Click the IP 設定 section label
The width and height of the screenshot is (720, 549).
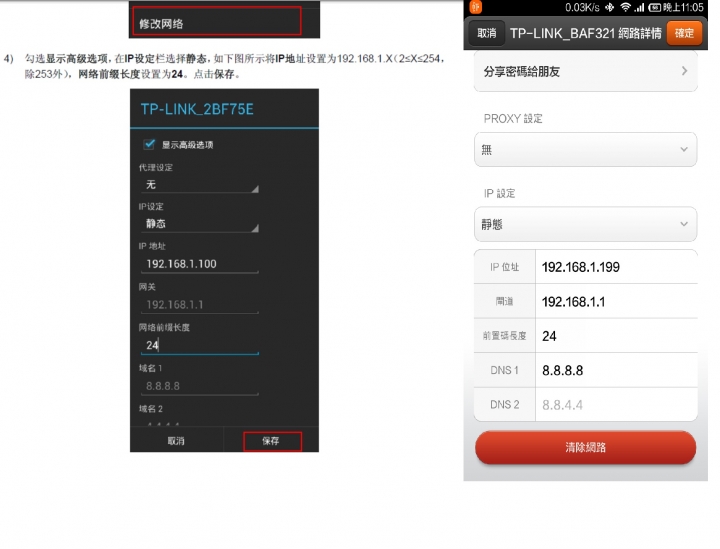tap(500, 193)
